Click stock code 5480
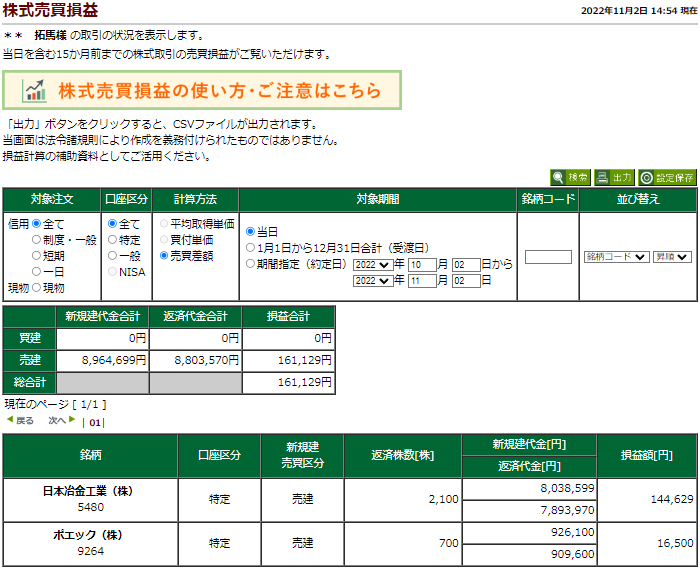 coord(91,507)
